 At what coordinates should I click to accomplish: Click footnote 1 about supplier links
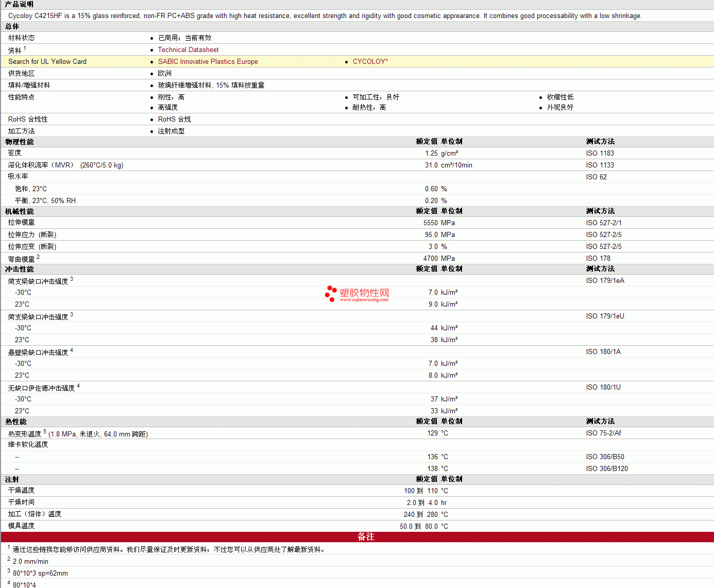pyautogui.click(x=169, y=549)
